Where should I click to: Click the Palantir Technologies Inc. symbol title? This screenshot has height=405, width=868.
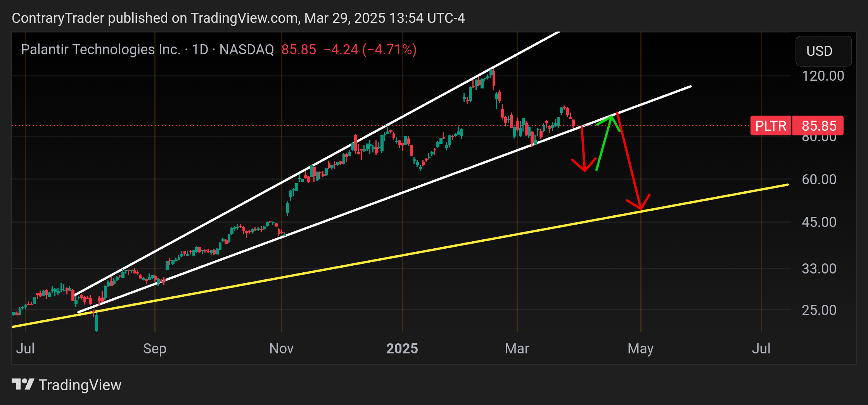point(101,50)
